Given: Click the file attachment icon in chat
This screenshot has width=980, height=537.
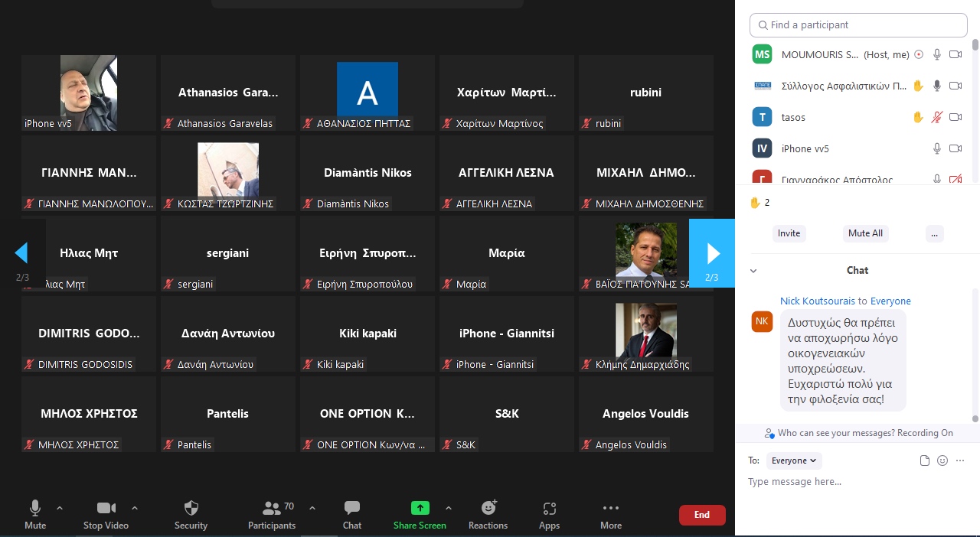Looking at the screenshot, I should (x=925, y=461).
